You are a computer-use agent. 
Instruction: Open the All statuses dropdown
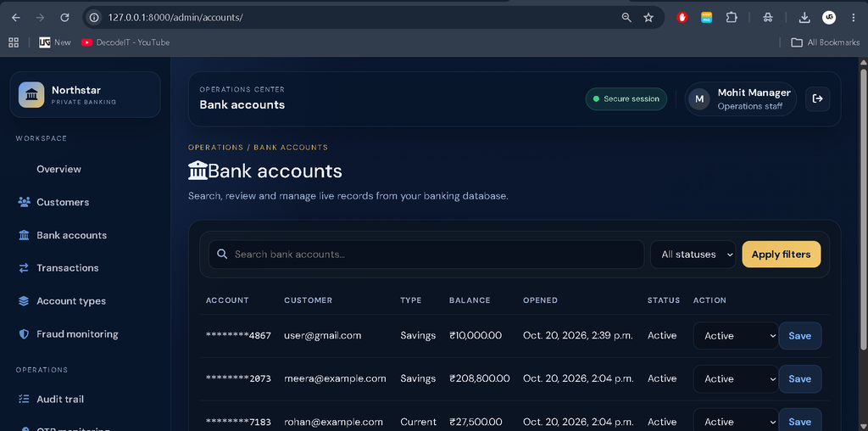tap(693, 255)
